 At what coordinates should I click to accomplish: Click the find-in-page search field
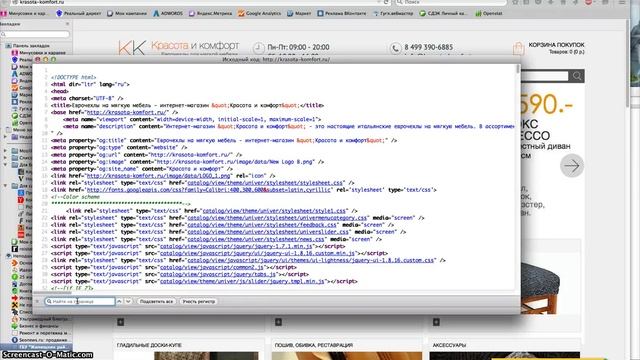(80, 301)
